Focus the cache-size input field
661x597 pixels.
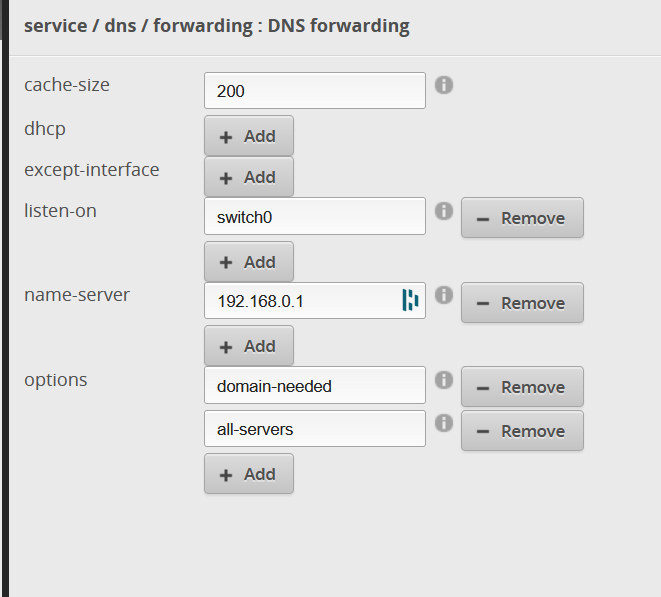[314, 91]
